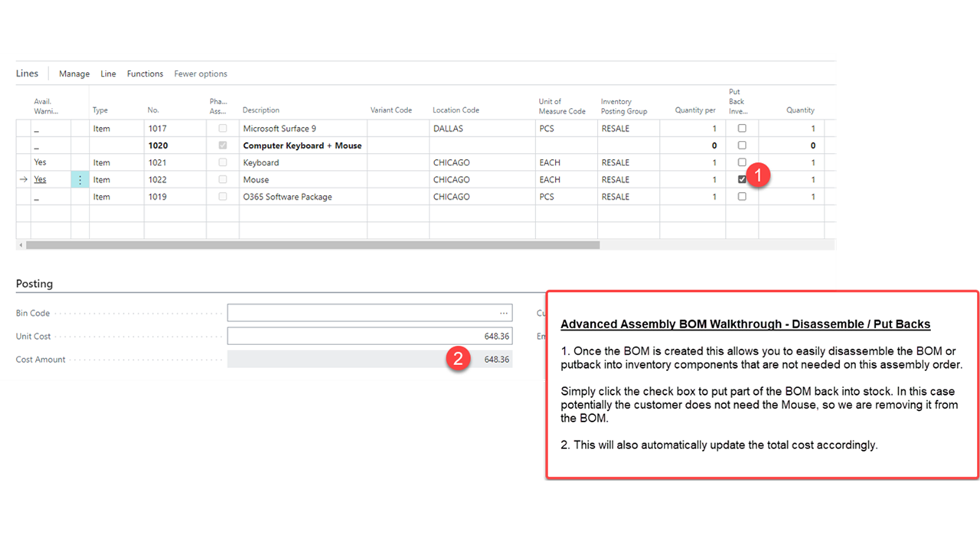This screenshot has width=980, height=551.
Task: Click item number 1021 cell
Action: 175,162
